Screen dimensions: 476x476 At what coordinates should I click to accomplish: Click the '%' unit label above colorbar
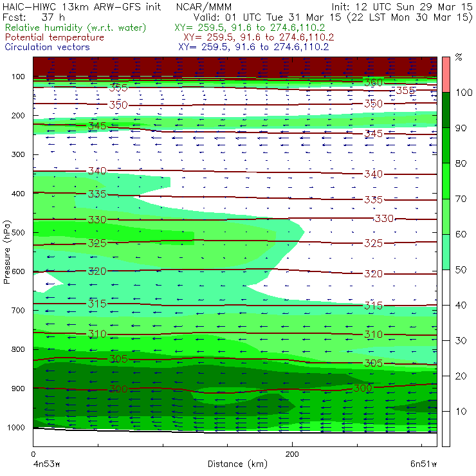click(459, 57)
